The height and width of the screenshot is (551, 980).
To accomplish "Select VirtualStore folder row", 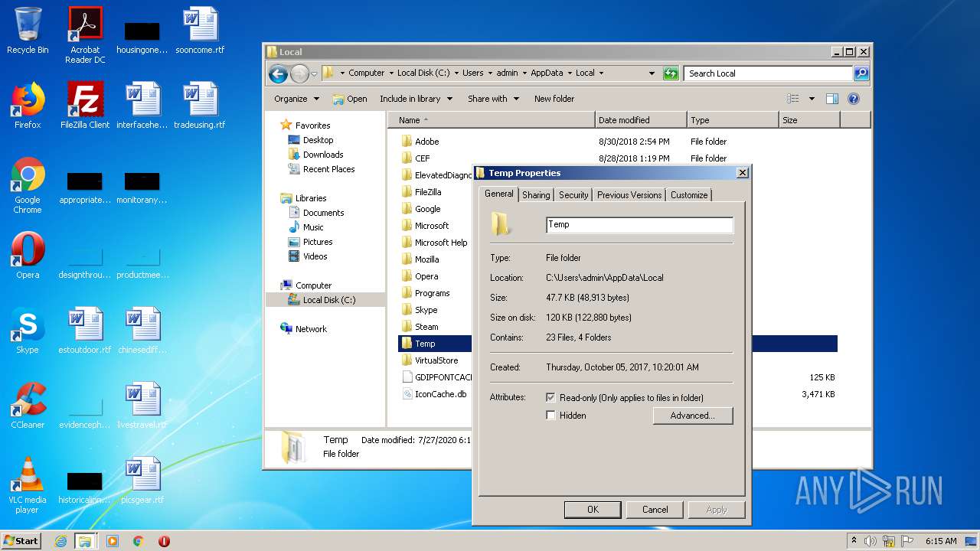I will coord(436,360).
